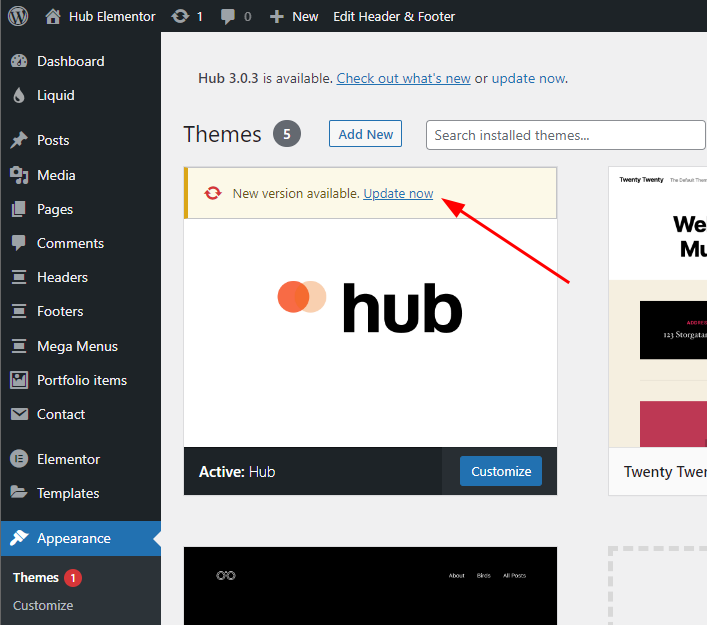This screenshot has width=707, height=625.
Task: Click the Posts pushpin icon
Action: [19, 140]
